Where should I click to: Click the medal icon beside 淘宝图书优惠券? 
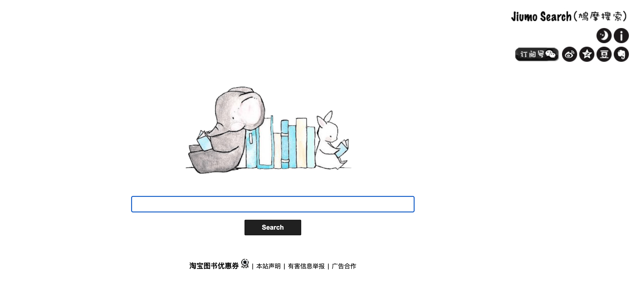(245, 264)
